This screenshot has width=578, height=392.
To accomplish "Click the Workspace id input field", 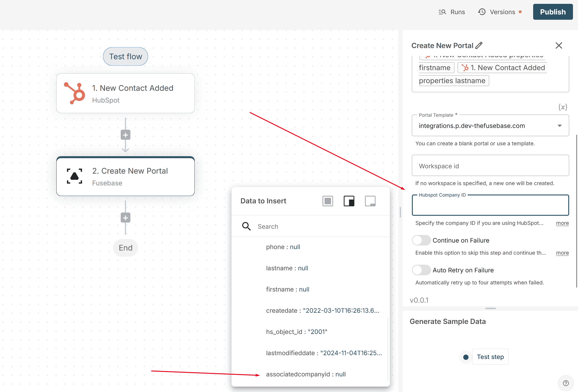I will tap(490, 166).
